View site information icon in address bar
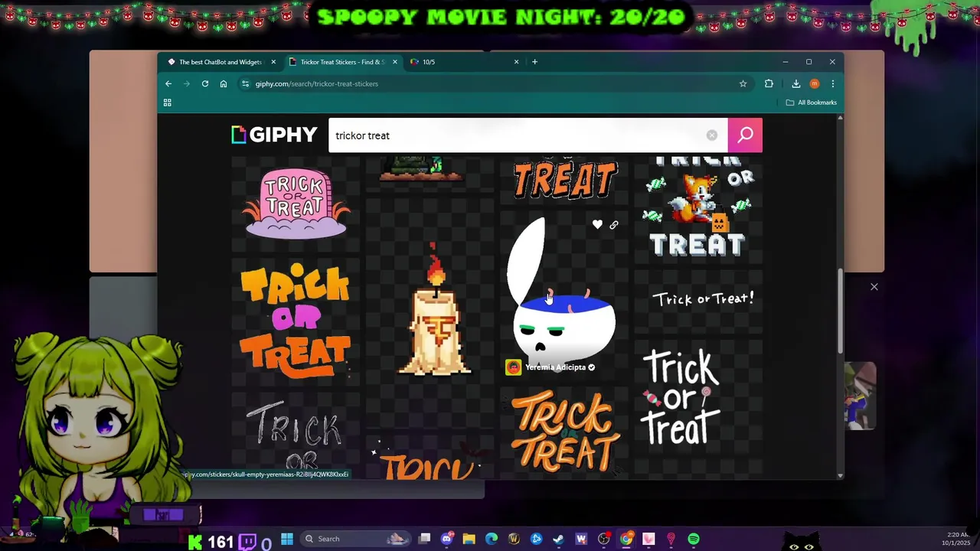Image resolution: width=980 pixels, height=551 pixels. pos(245,83)
